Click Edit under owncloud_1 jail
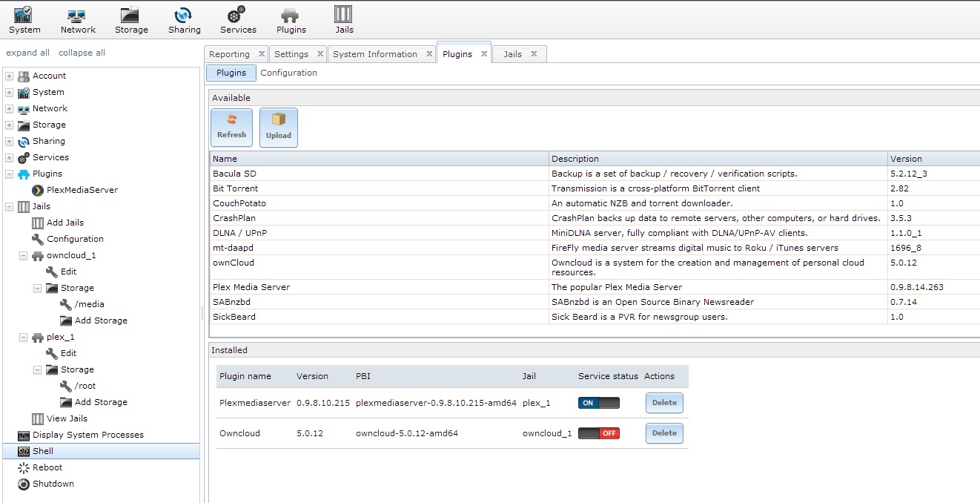The width and height of the screenshot is (980, 503). [x=62, y=272]
